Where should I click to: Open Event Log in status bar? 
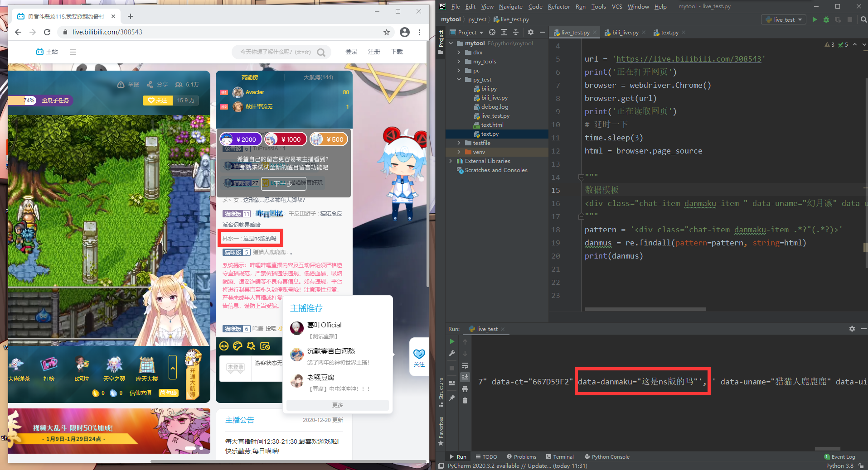pyautogui.click(x=839, y=457)
